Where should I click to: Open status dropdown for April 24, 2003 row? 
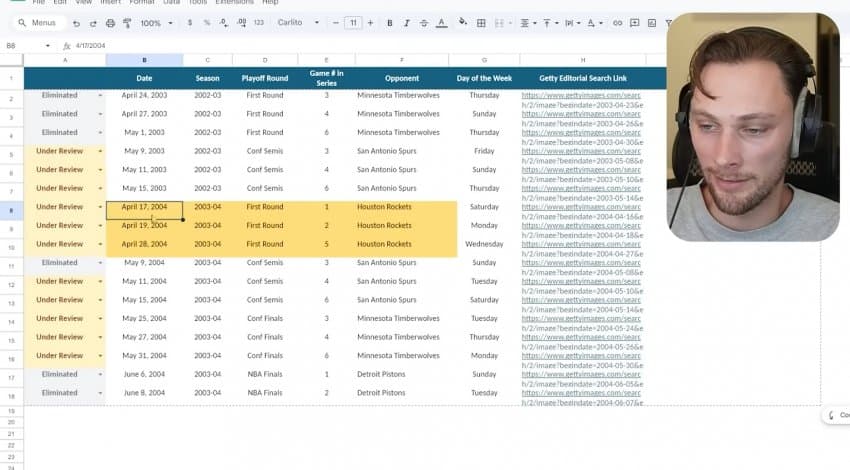pos(100,95)
